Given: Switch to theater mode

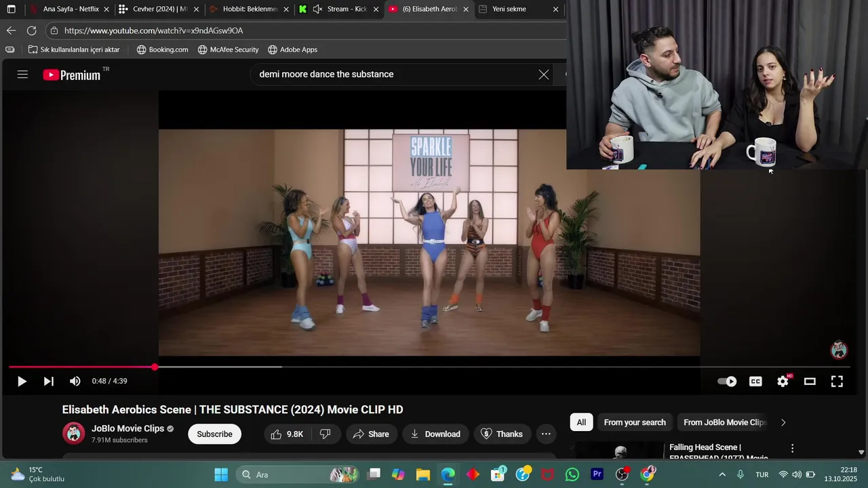Looking at the screenshot, I should pos(810,382).
